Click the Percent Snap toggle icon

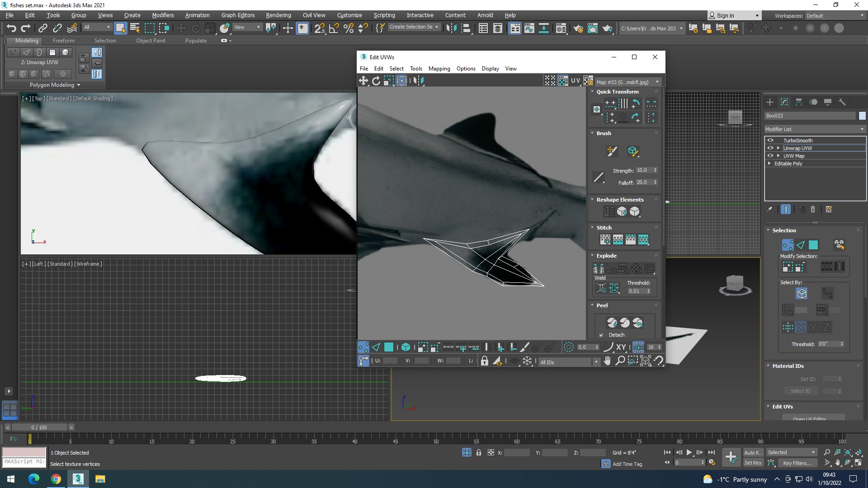(x=349, y=28)
